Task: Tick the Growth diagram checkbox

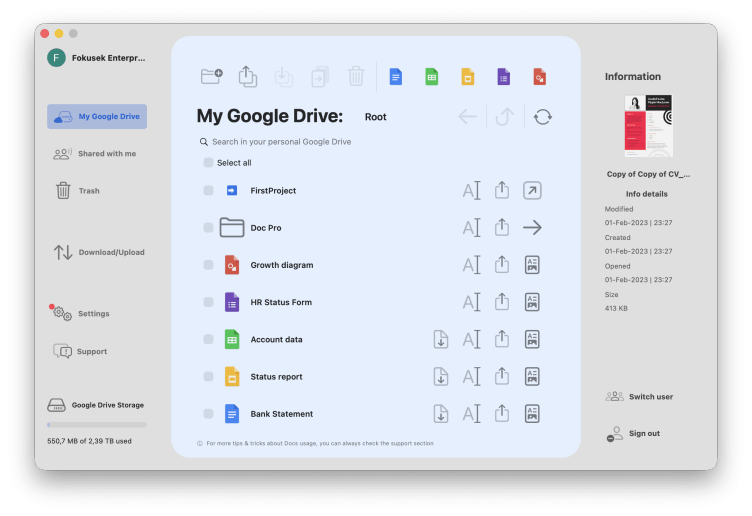Action: (x=208, y=265)
